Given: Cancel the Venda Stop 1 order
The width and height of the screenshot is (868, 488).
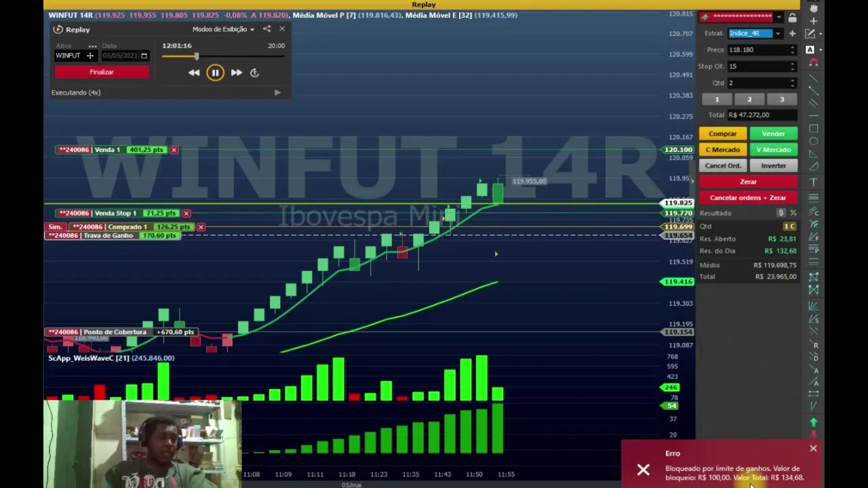Looking at the screenshot, I should click(x=186, y=213).
